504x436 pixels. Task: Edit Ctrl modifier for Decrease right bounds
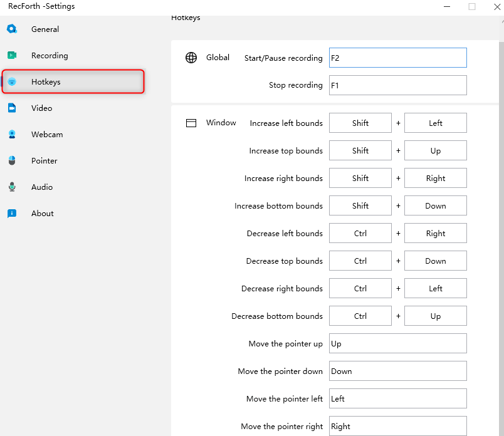pos(360,289)
